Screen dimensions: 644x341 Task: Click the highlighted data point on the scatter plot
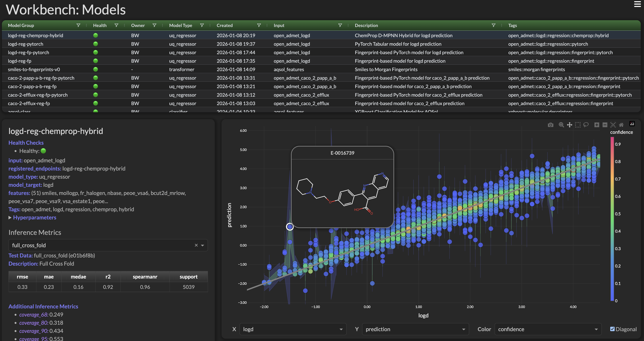[x=290, y=227]
